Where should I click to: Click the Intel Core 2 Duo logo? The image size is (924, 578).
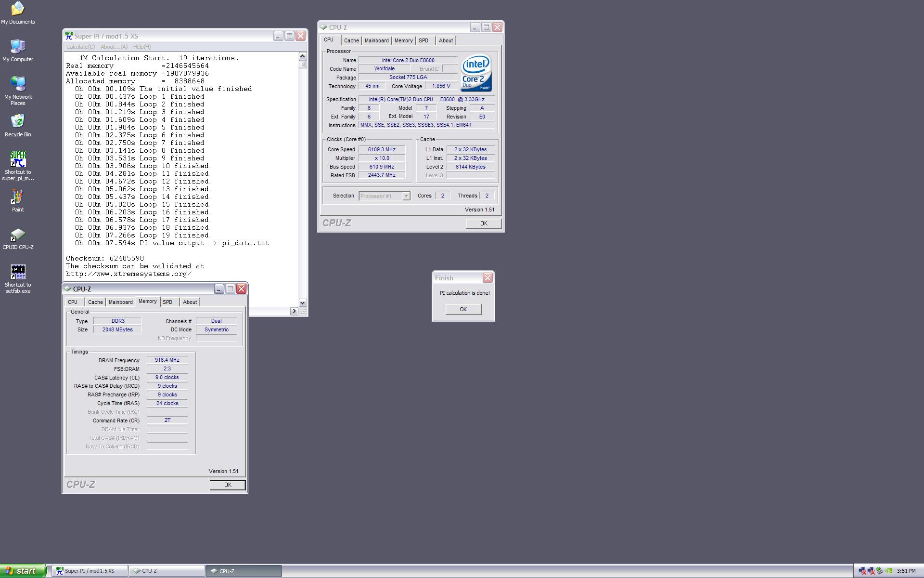476,73
